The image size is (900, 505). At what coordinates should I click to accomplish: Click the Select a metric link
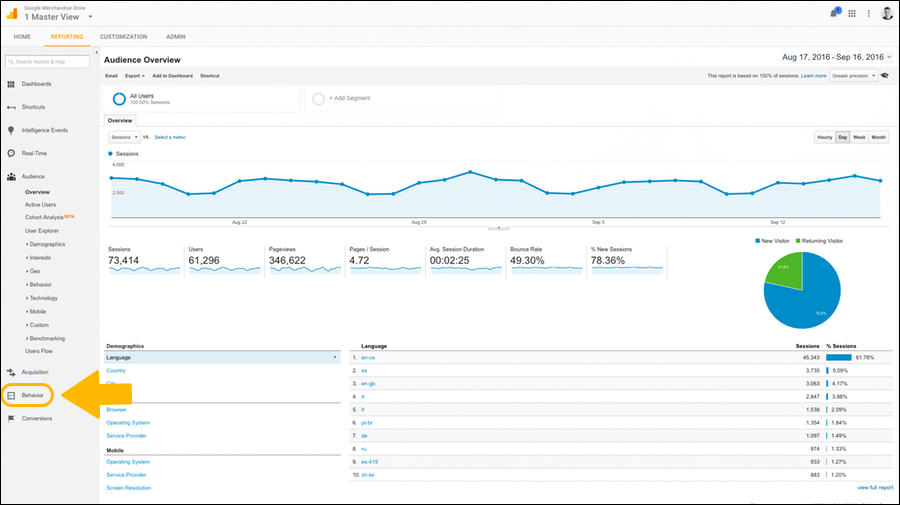pyautogui.click(x=170, y=137)
